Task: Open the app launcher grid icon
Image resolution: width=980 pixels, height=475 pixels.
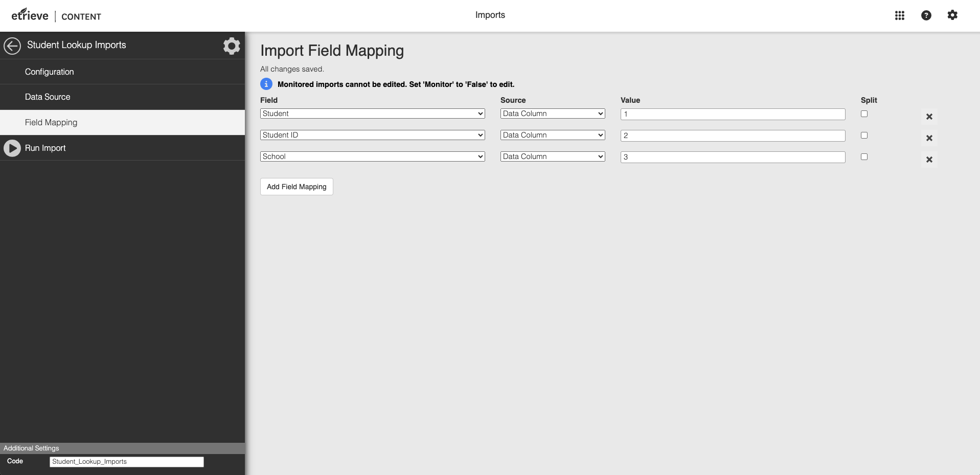Action: (900, 15)
